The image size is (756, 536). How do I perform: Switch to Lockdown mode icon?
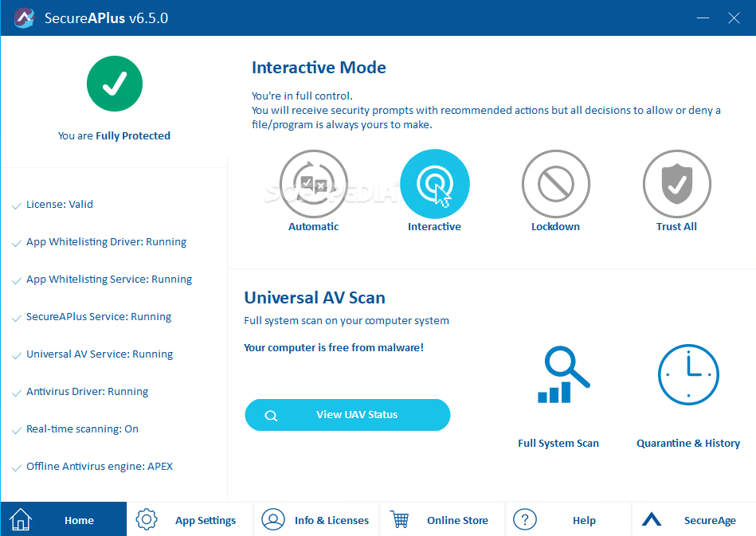coord(555,184)
